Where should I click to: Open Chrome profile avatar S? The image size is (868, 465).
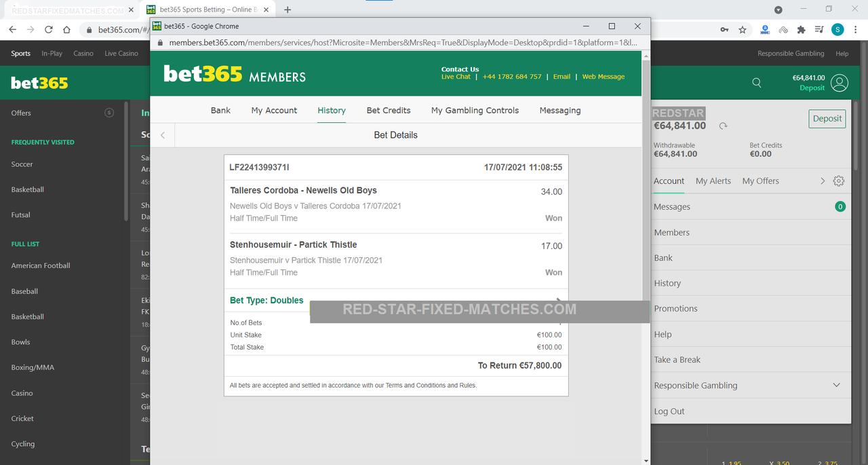click(837, 30)
